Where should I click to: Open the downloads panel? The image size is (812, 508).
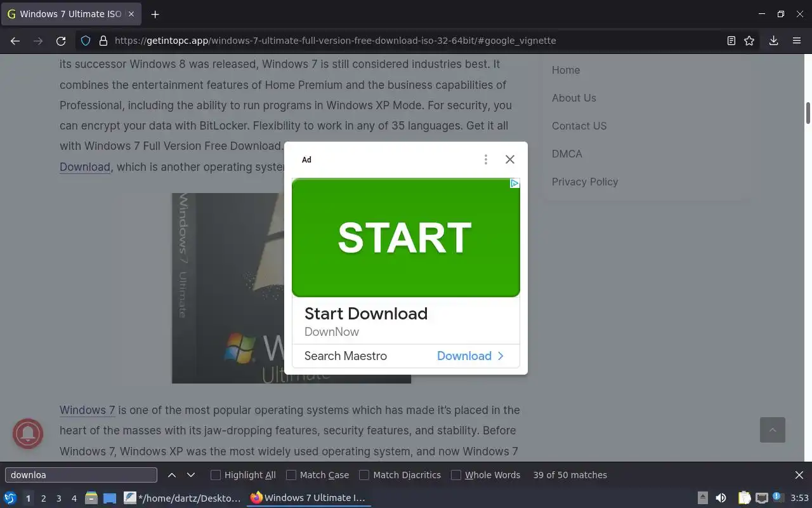click(x=773, y=41)
